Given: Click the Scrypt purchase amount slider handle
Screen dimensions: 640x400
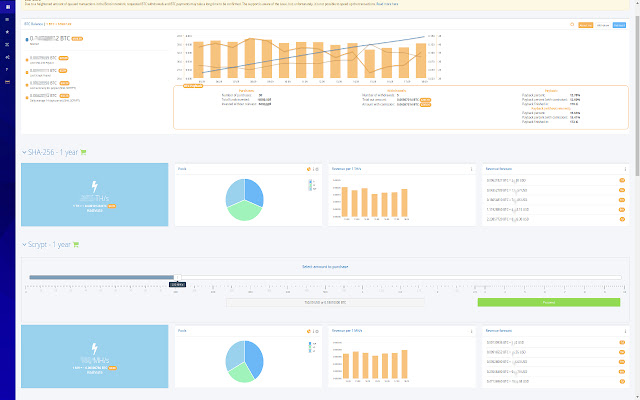Looking at the screenshot, I should tap(177, 278).
